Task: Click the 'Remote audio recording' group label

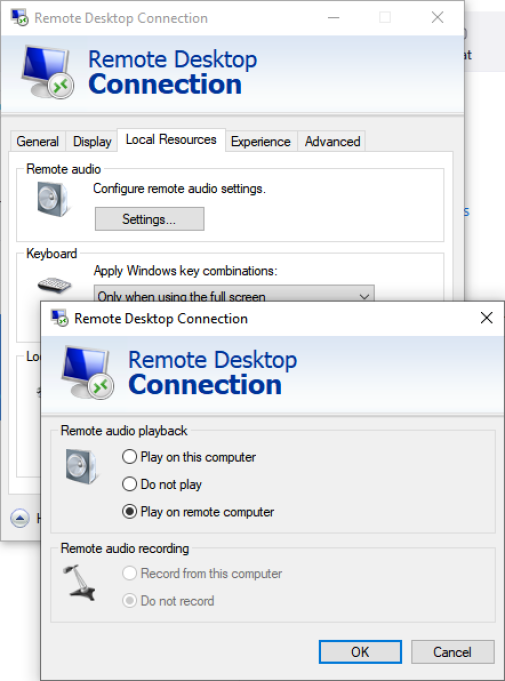Action: tap(125, 548)
